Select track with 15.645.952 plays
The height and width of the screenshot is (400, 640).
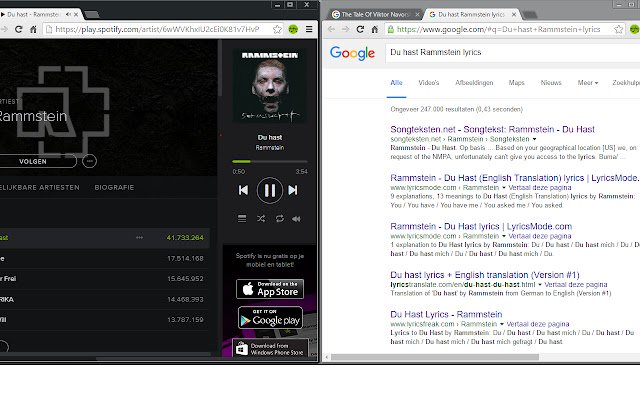pos(104,279)
